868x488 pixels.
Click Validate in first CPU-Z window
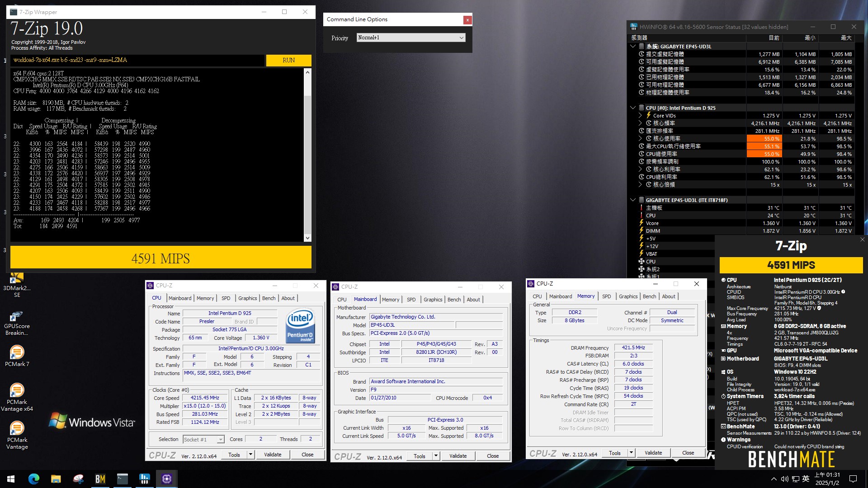pyautogui.click(x=273, y=455)
